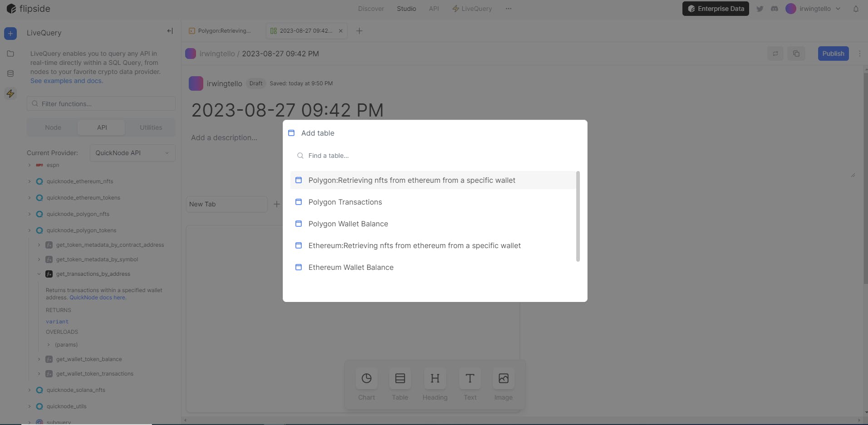Select the LiveQuery lightning icon in left rail
This screenshot has height=425, width=868.
pos(10,94)
